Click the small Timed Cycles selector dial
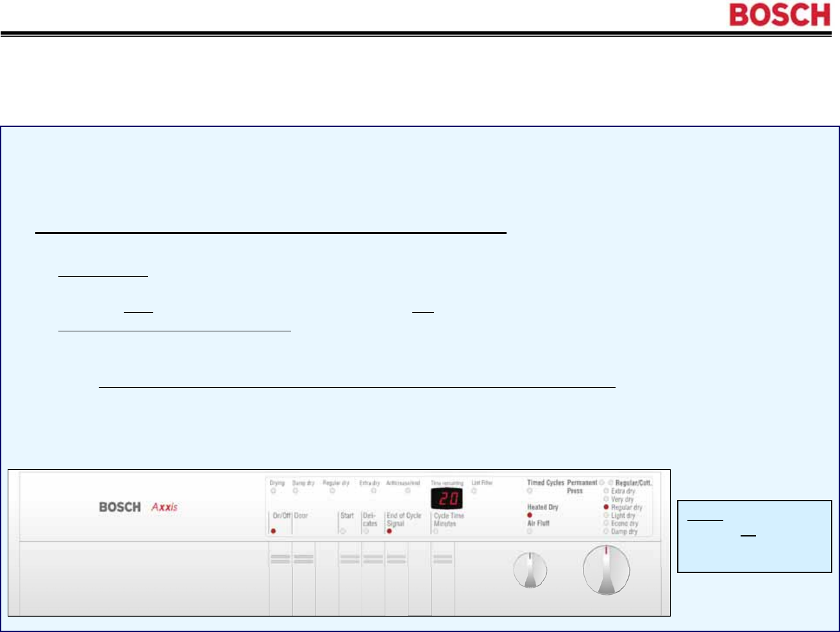The image size is (840, 632). (x=530, y=570)
